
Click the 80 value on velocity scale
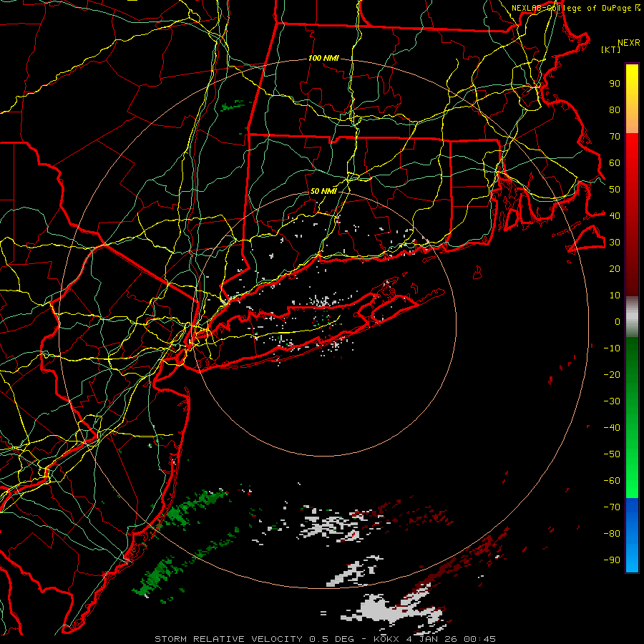[615, 110]
